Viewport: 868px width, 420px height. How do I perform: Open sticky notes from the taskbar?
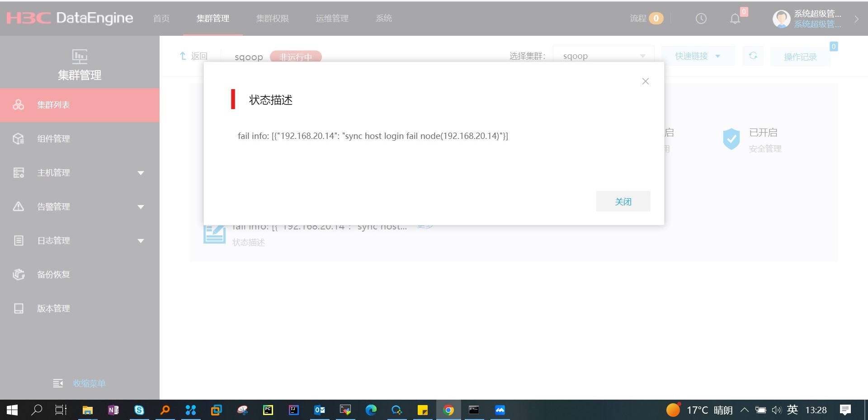423,410
